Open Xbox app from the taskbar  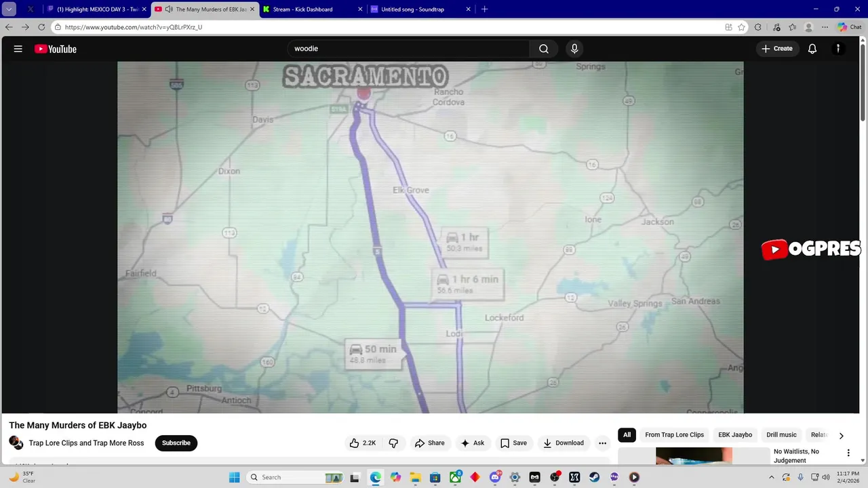point(455,477)
